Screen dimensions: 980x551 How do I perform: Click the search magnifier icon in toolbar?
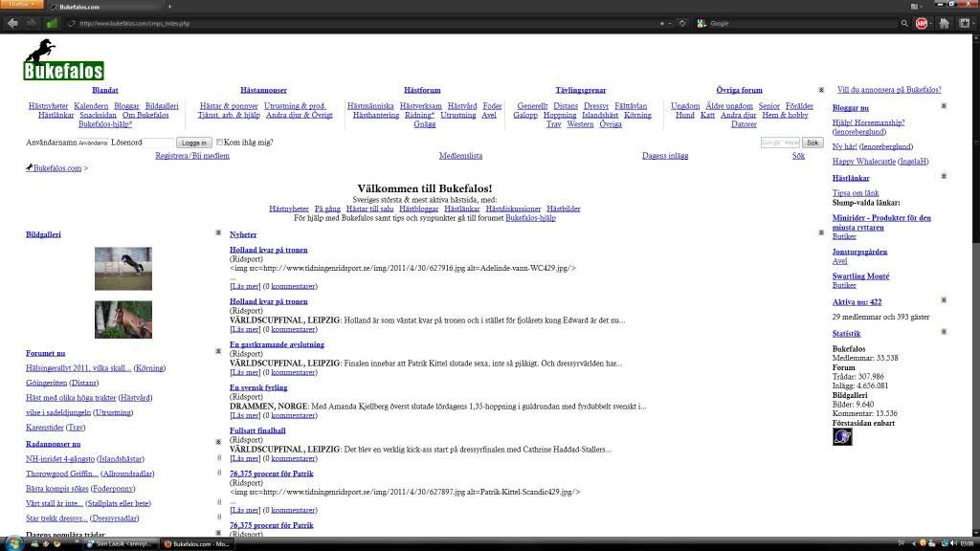point(903,23)
